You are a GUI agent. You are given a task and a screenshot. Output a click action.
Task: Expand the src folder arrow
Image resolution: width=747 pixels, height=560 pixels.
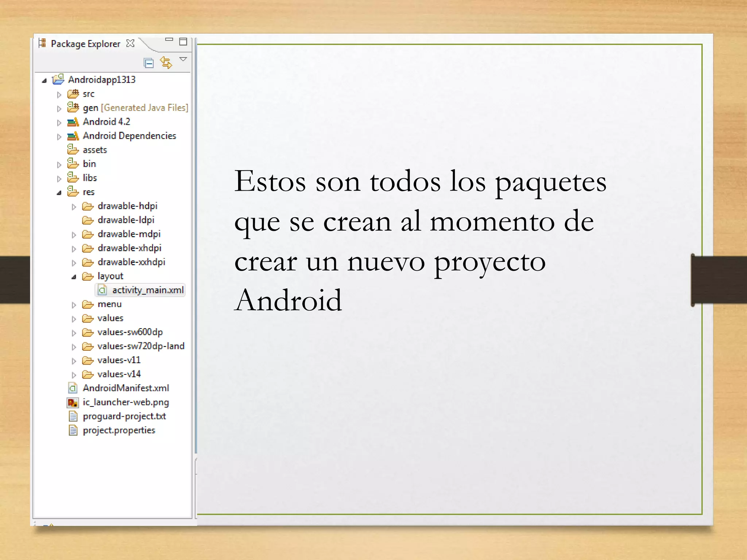[x=59, y=95]
